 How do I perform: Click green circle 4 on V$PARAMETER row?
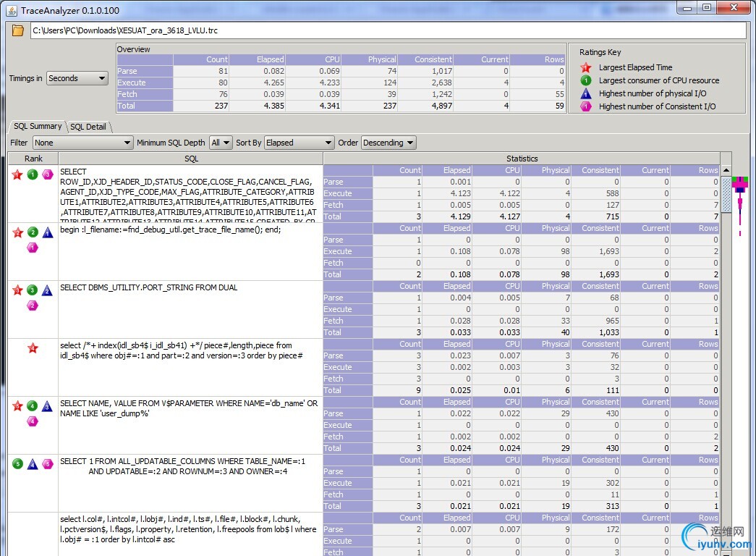33,406
